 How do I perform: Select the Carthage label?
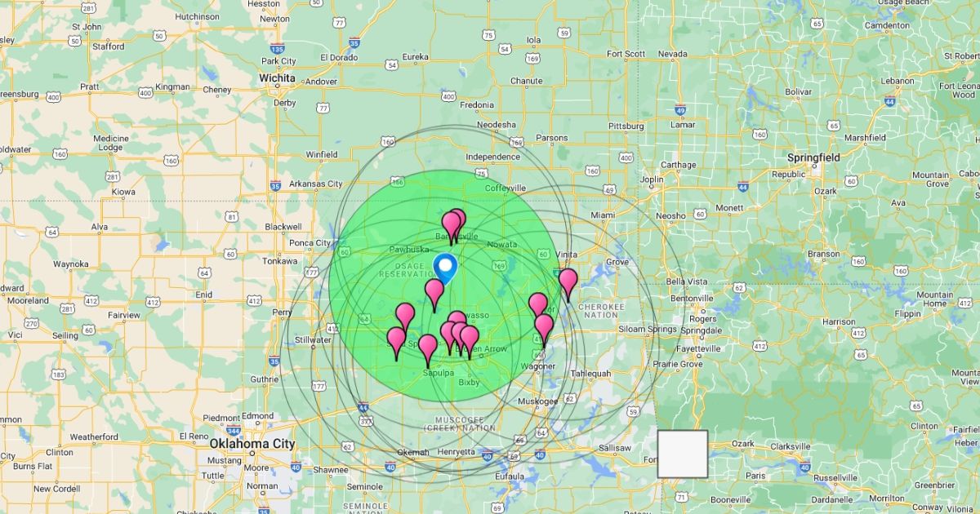[x=678, y=164]
